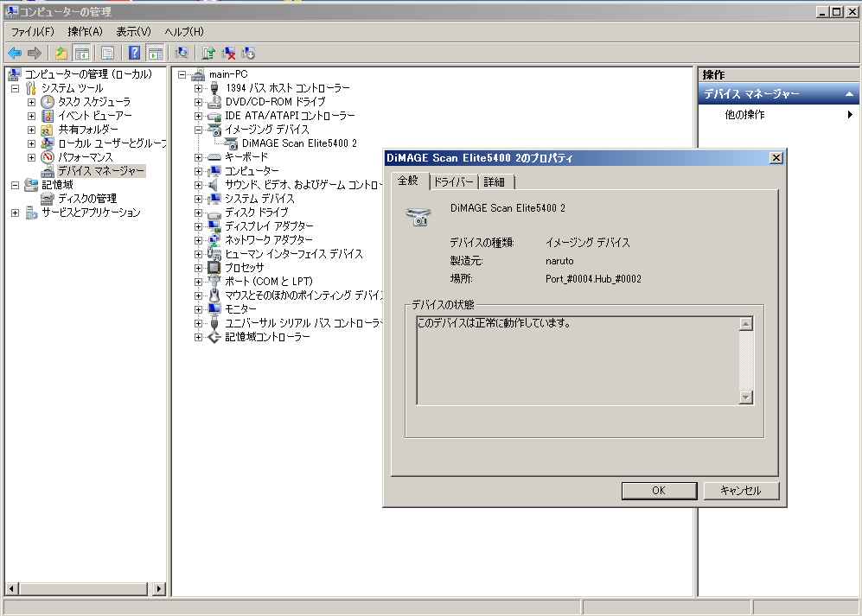The image size is (862, 616).
Task: Click the 記憶域コントローラー device icon
Action: coord(214,337)
